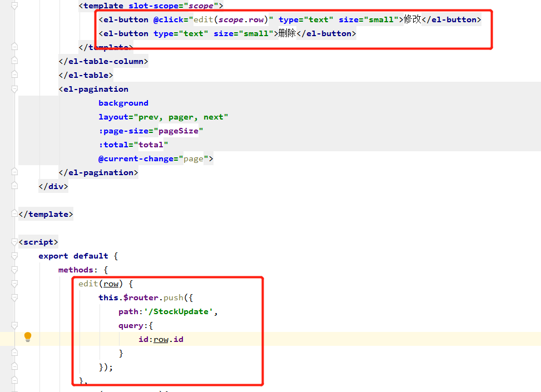Image resolution: width=541 pixels, height=392 pixels.
Task: Click the '/StockUpdate' path string
Action: pyautogui.click(x=178, y=311)
